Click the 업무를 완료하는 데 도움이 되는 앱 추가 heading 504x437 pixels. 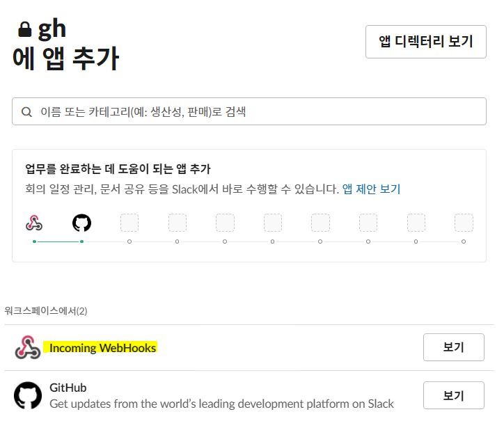point(118,168)
